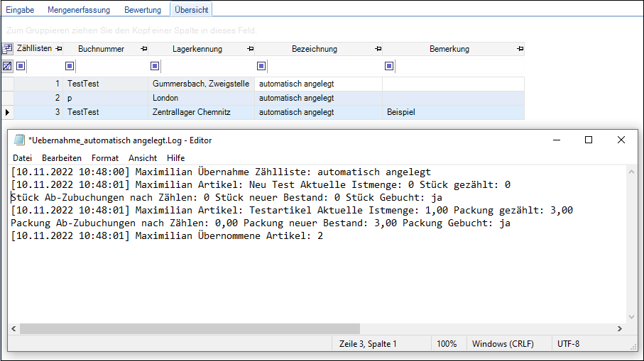The image size is (644, 361).
Task: Open filter operator for Bezeichnung column
Action: pyautogui.click(x=261, y=66)
